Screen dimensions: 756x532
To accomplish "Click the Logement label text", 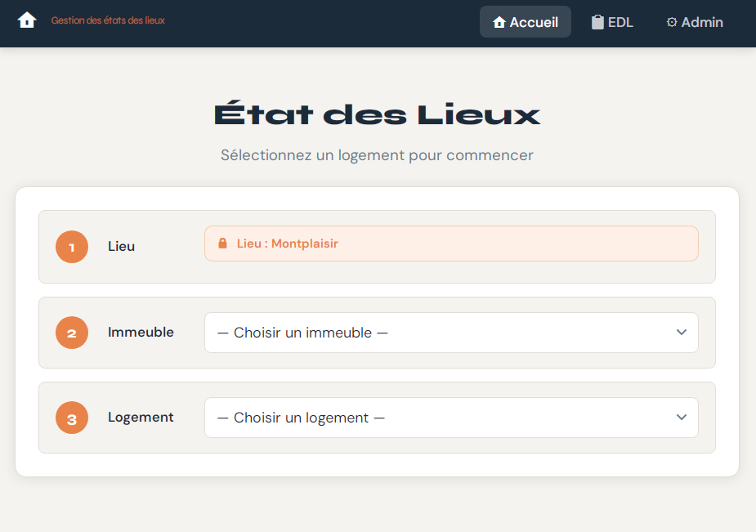I will coord(141,417).
